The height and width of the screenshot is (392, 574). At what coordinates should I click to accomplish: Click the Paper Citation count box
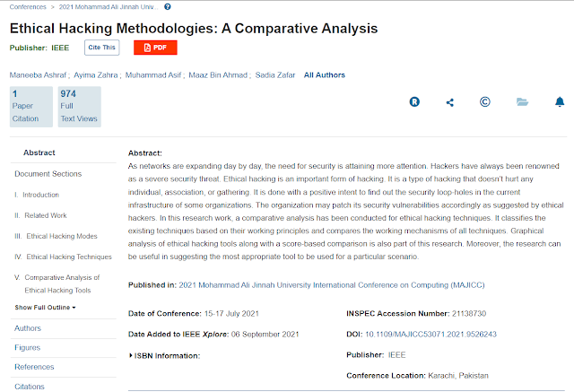click(x=29, y=107)
